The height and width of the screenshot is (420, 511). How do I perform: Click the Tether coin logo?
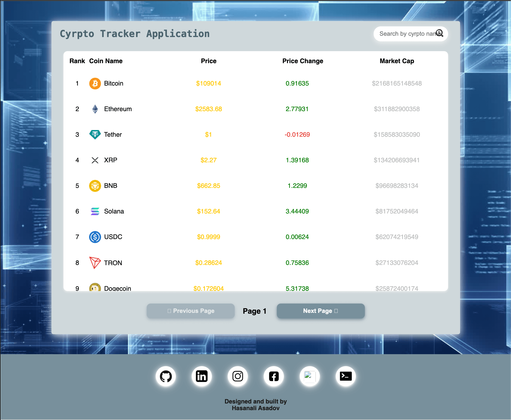[95, 135]
